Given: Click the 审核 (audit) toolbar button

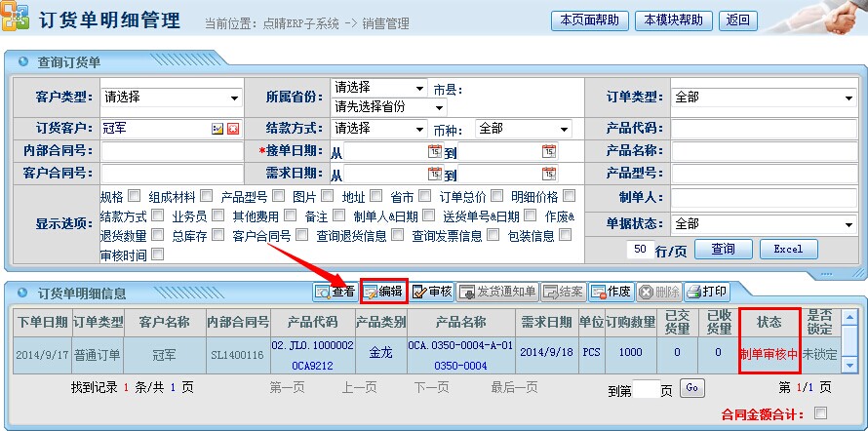Looking at the screenshot, I should pos(432,292).
